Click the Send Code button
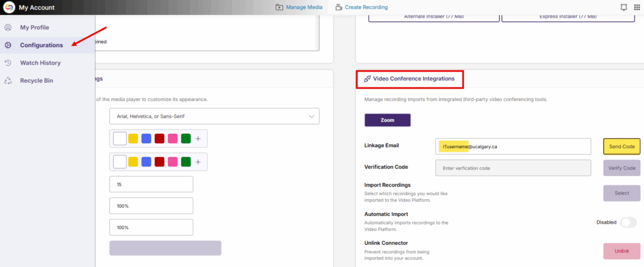Viewport: 644px width, 267px height. pos(622,146)
